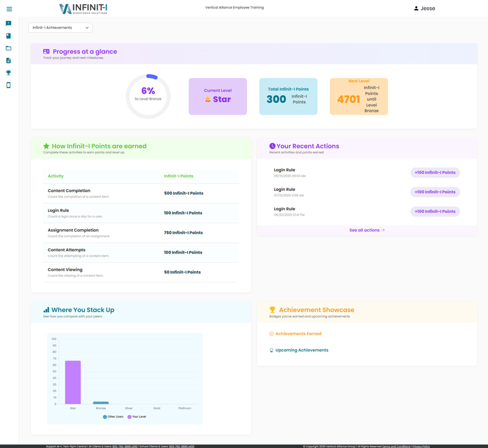Click the announcement chat bubble sidebar icon
488x448 pixels.
9,24
